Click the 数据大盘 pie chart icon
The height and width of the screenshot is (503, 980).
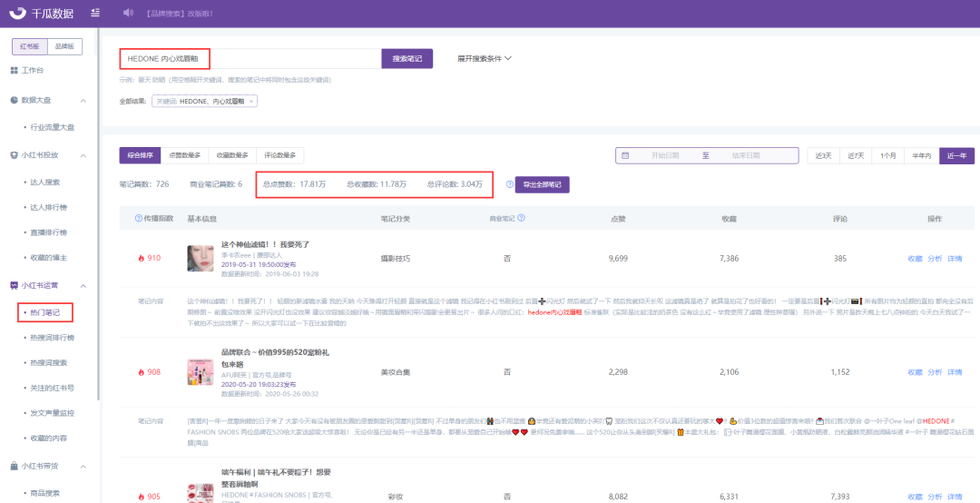[x=14, y=100]
